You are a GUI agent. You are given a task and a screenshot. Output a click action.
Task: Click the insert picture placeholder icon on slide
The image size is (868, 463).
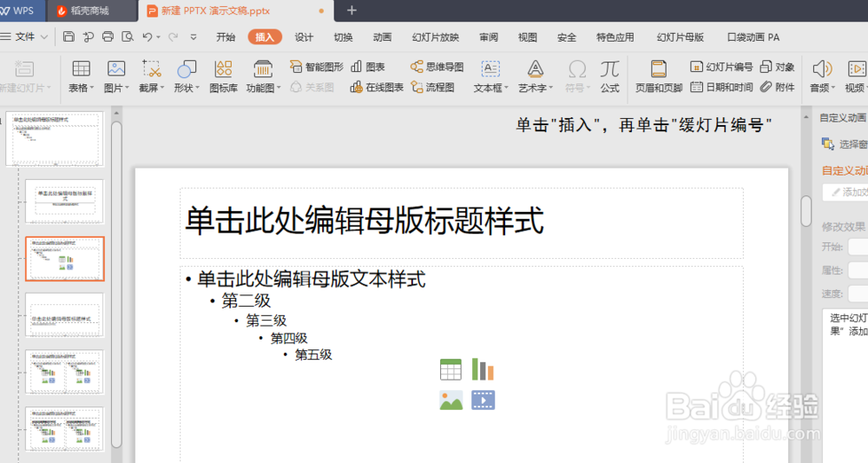tap(450, 400)
